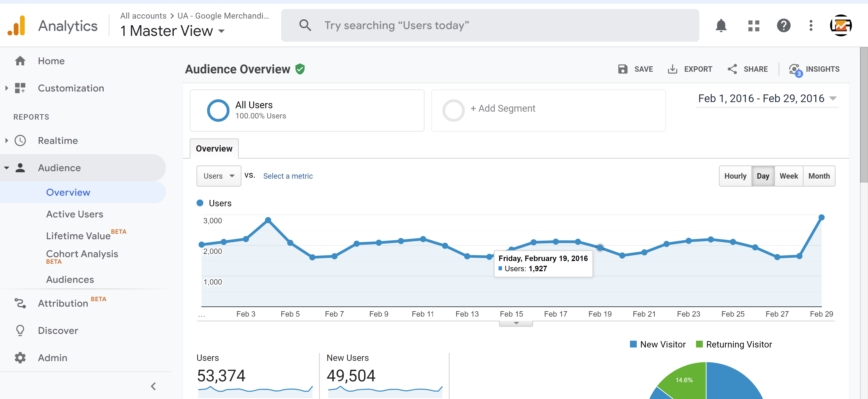Click the page vertical scrollbar
Viewport: 868px width, 399px height.
[864, 115]
